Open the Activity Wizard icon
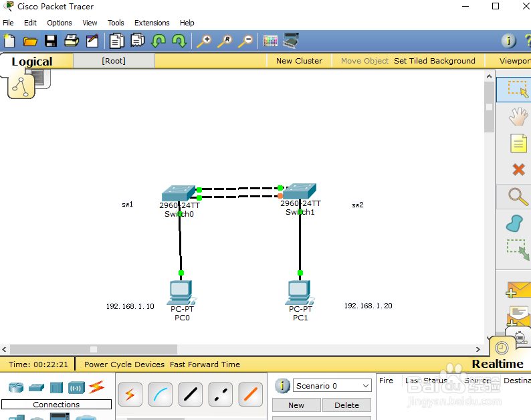 [92, 41]
